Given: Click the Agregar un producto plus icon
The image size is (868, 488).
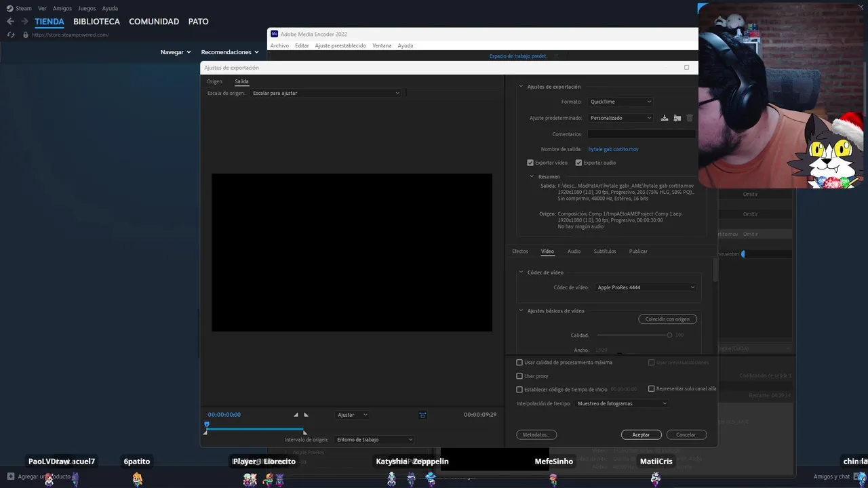Looking at the screenshot, I should point(10,476).
